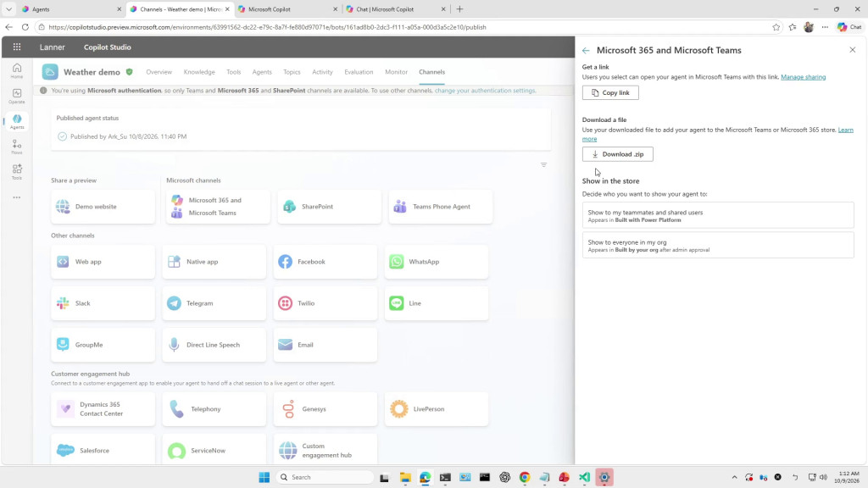This screenshot has width=868, height=488.
Task: Go back using the panel back arrow
Action: (586, 50)
